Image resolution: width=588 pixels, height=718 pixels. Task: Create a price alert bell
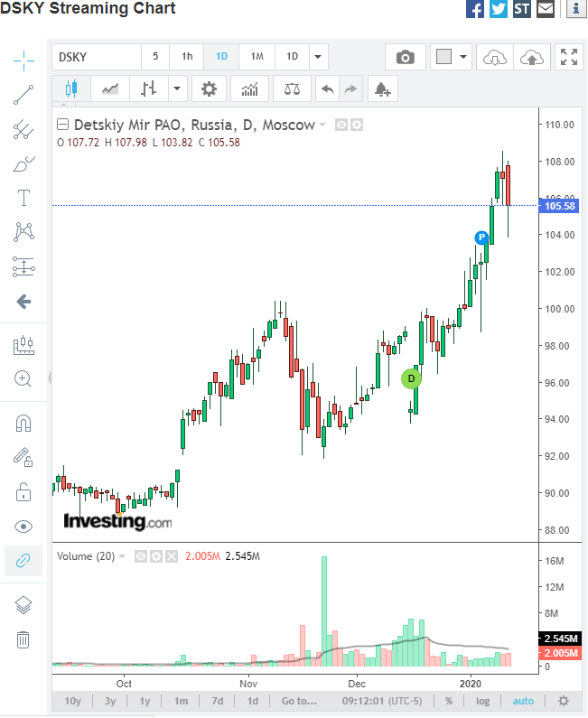(x=382, y=89)
